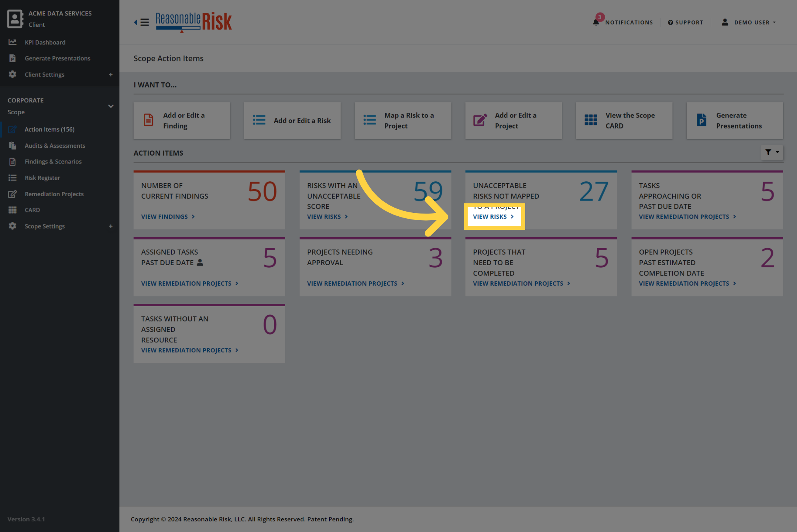Expand Scope Settings with plus sign
This screenshot has height=532, width=797.
111,226
